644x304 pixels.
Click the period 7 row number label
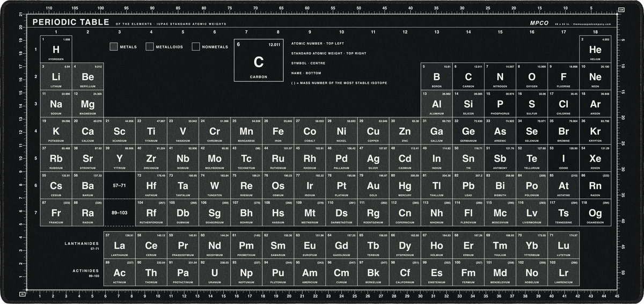[x=36, y=213]
